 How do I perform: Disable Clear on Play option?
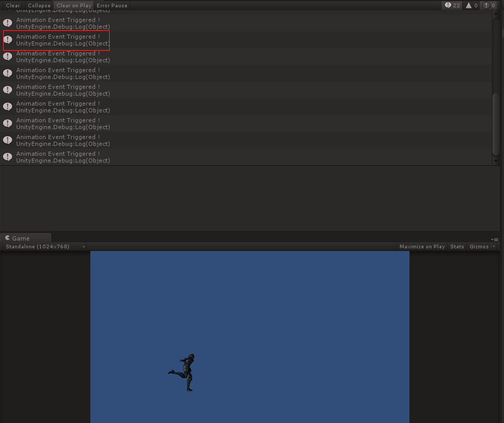pos(74,5)
